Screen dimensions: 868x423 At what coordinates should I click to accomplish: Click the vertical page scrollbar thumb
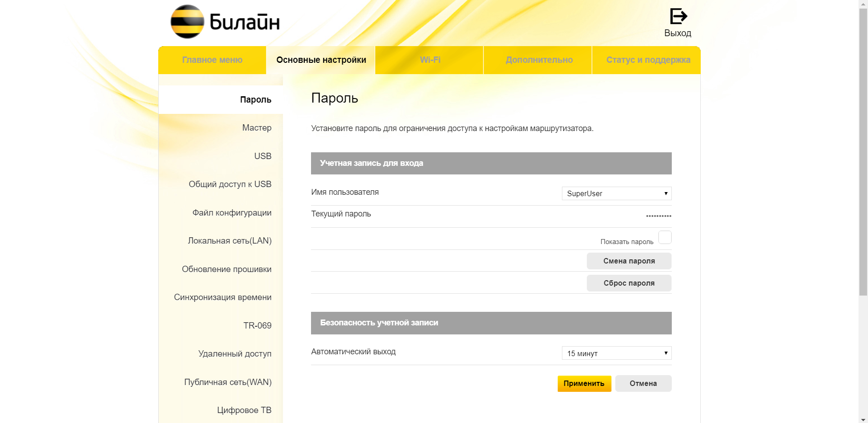click(x=863, y=151)
